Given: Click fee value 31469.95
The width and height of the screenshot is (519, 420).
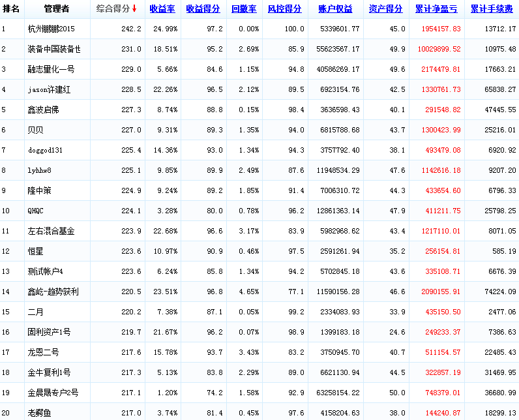Looking at the screenshot, I should coord(500,372).
